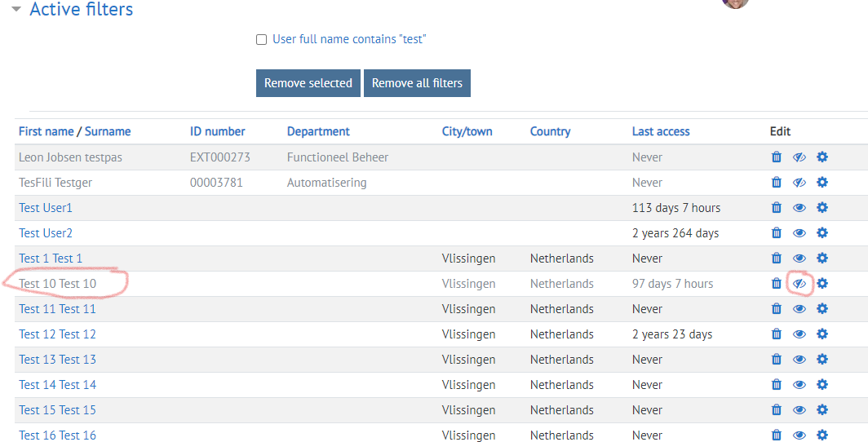This screenshot has height=442, width=868.
Task: Delete user Test 1 Test 1
Action: [x=776, y=259]
